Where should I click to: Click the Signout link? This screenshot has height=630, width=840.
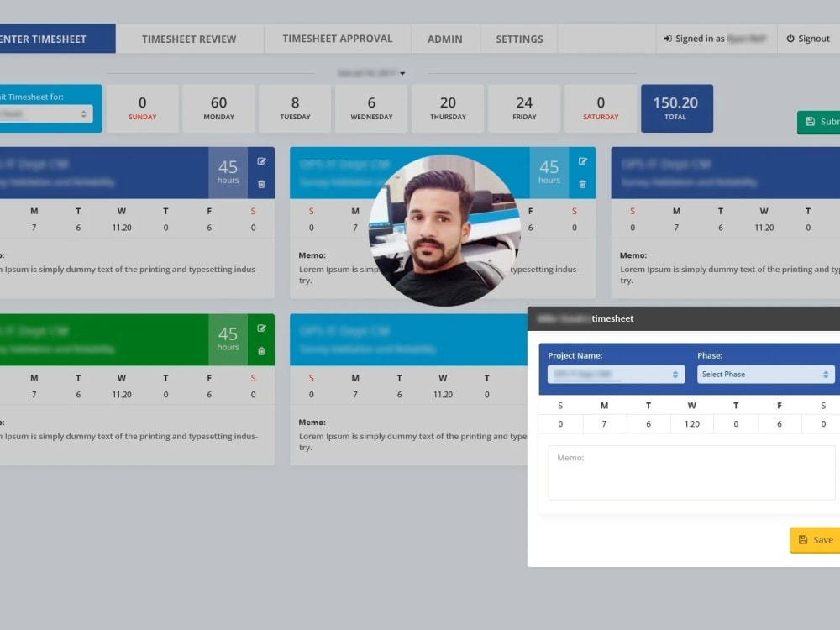[x=809, y=39]
